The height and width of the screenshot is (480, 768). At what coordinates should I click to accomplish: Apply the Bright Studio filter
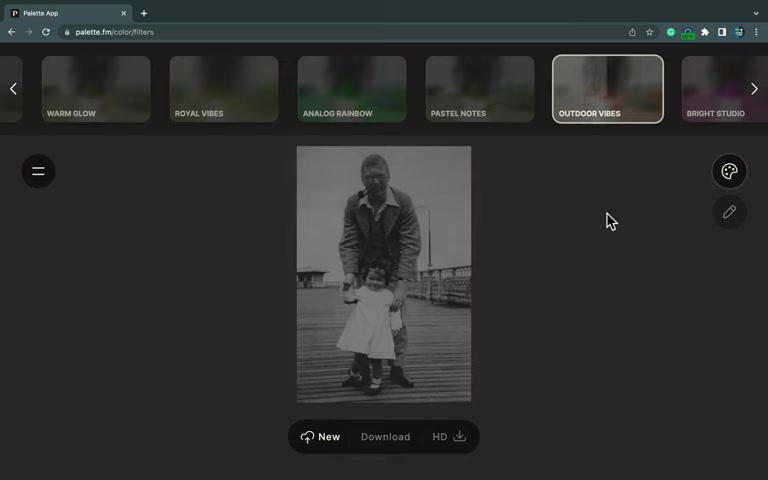(x=724, y=89)
